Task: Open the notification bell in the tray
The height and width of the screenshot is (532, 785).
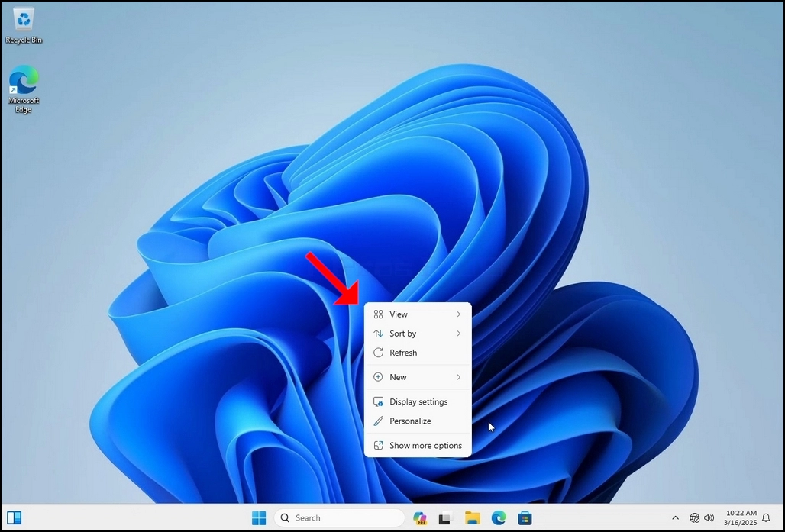Action: [x=766, y=518]
